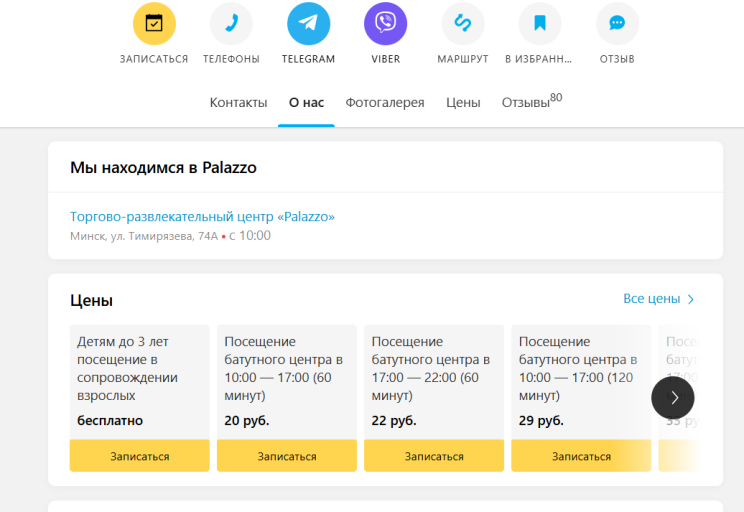Click the Маршрут route icon
Image resolution: width=744 pixels, height=512 pixels.
point(463,24)
